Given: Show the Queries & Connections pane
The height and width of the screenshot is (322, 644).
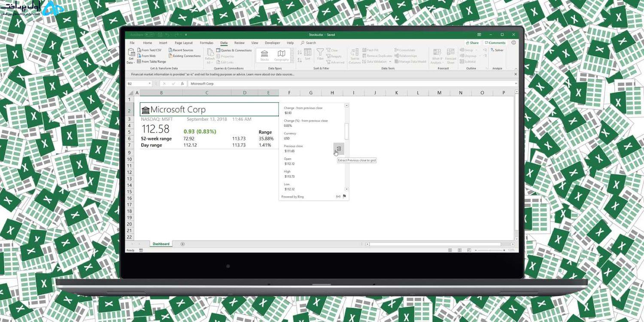Looking at the screenshot, I should (234, 50).
